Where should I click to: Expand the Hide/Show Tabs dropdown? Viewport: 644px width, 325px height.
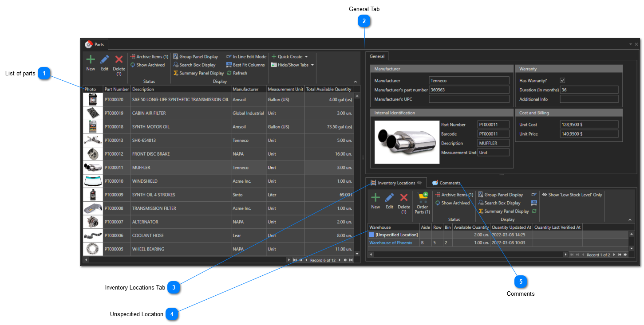tap(293, 65)
